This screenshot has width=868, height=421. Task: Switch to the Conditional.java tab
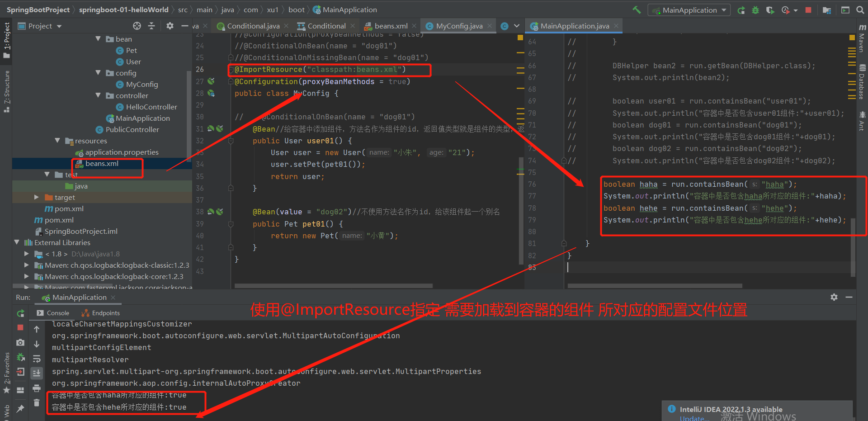pyautogui.click(x=253, y=26)
